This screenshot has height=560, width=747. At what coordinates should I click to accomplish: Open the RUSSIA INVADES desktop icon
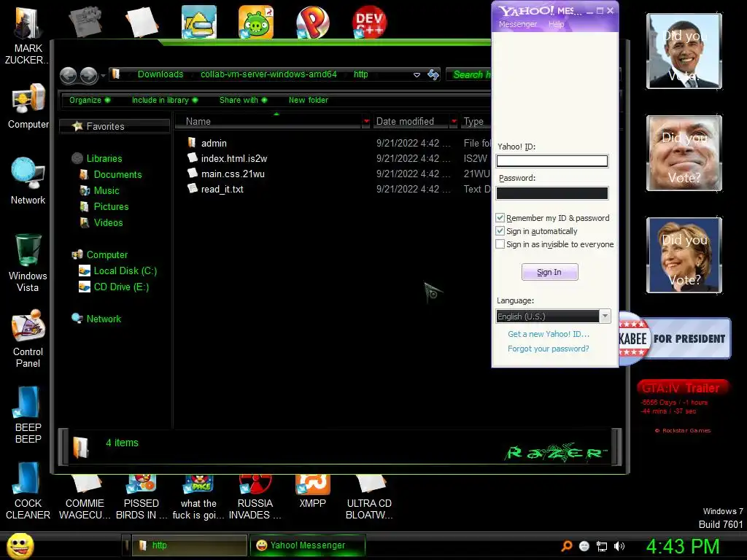[255, 497]
